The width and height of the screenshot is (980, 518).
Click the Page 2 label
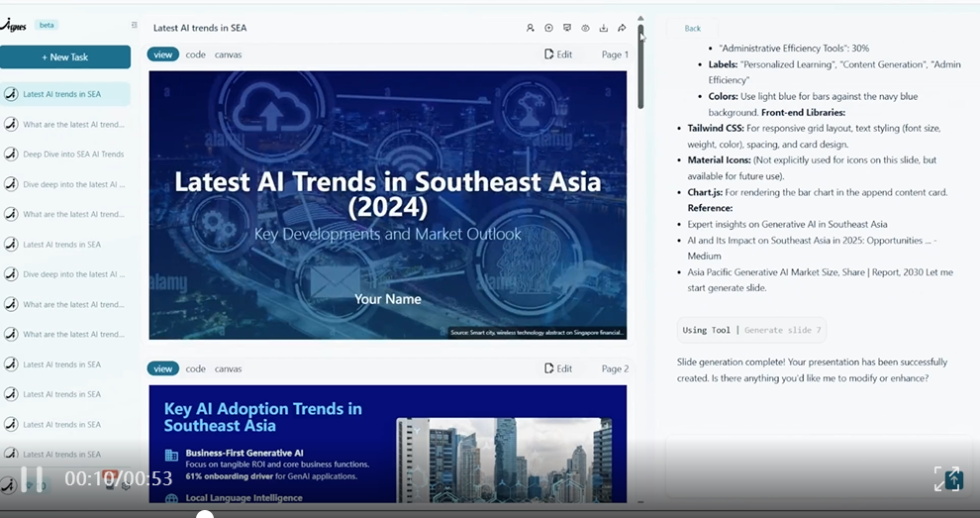(x=615, y=368)
